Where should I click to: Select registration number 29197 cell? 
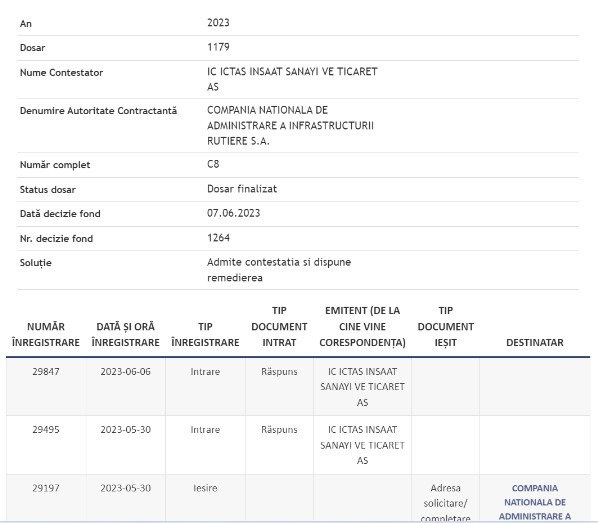tap(46, 488)
